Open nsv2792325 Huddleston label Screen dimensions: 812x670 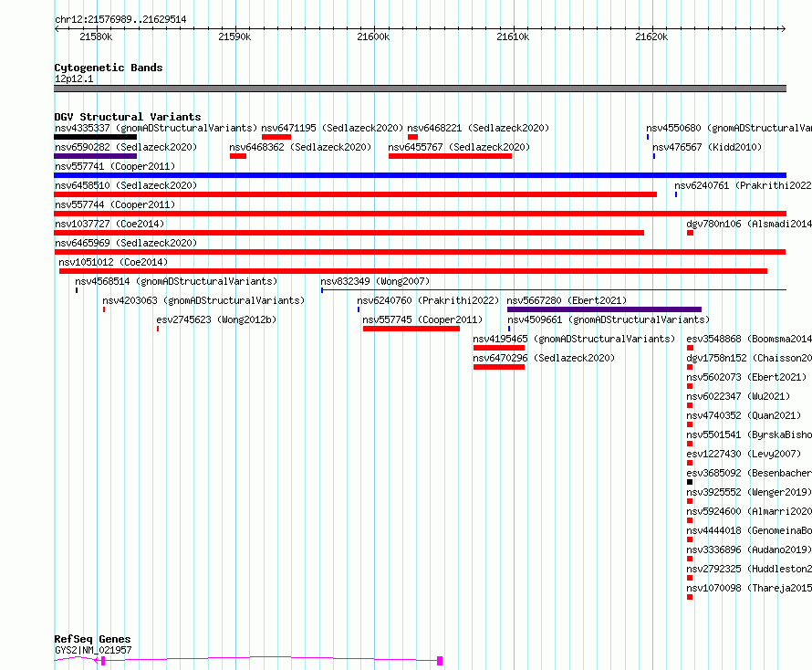[749, 569]
